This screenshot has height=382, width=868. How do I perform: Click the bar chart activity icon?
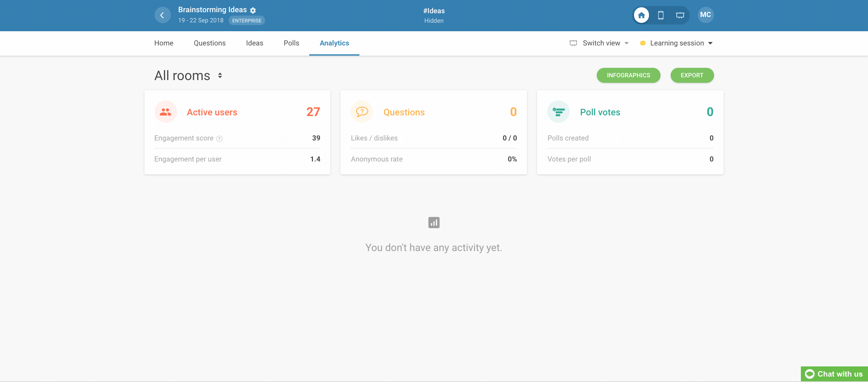434,223
